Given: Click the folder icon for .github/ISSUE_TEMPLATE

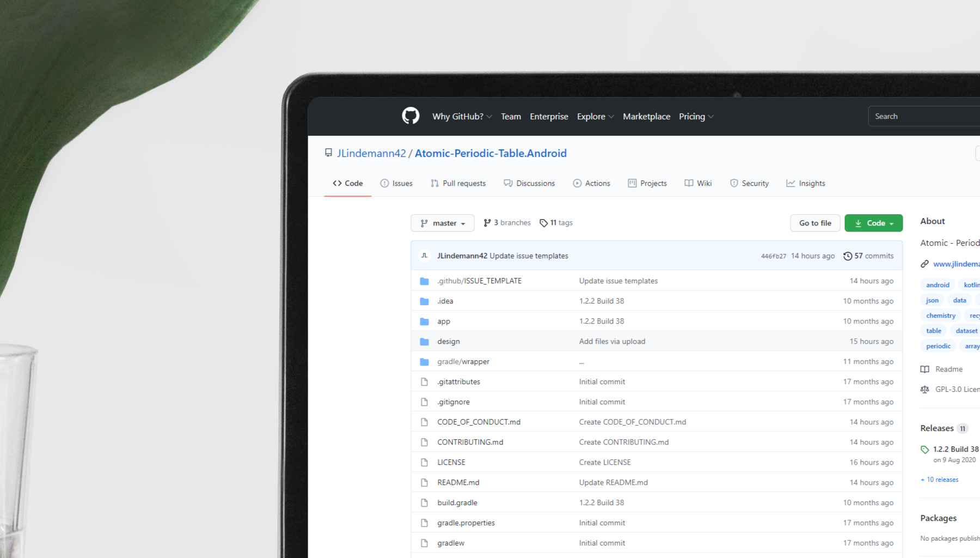Looking at the screenshot, I should (x=424, y=281).
